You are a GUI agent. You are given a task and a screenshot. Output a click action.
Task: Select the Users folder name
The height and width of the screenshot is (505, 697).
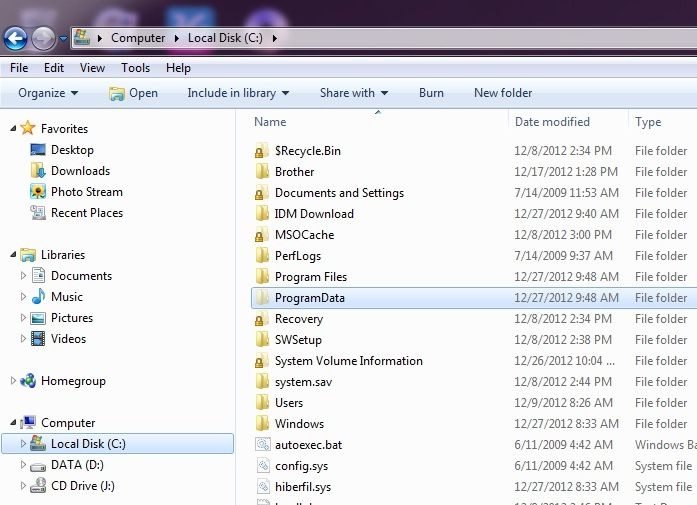(x=289, y=403)
